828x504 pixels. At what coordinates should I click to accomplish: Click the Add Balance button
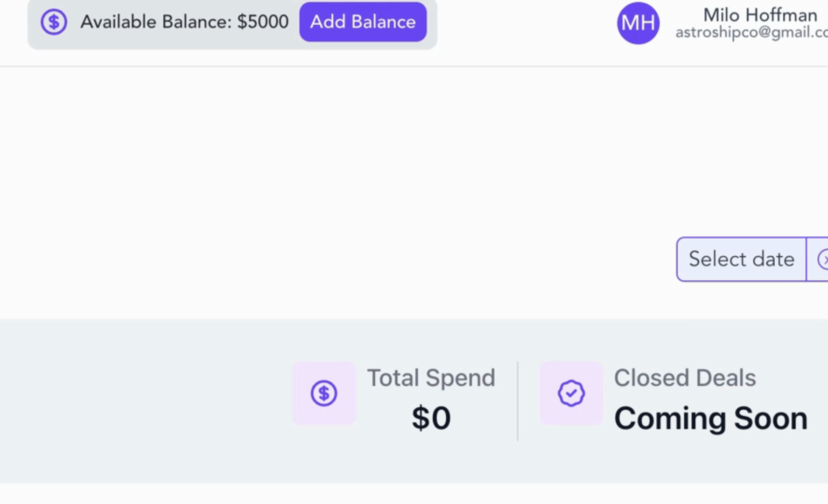(x=363, y=22)
